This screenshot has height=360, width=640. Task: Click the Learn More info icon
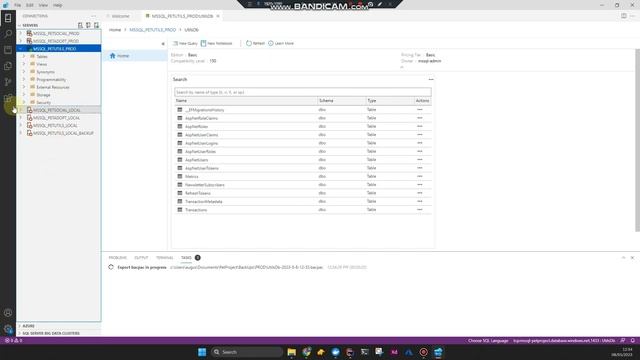271,43
